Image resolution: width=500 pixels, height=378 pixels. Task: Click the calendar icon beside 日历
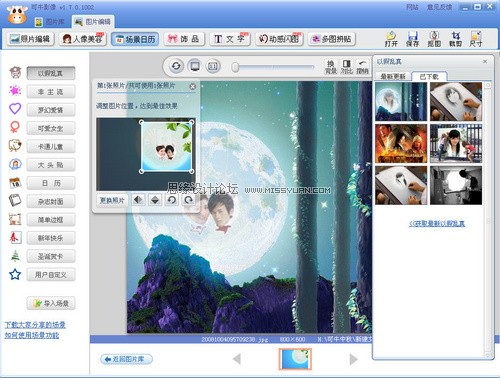click(x=15, y=183)
